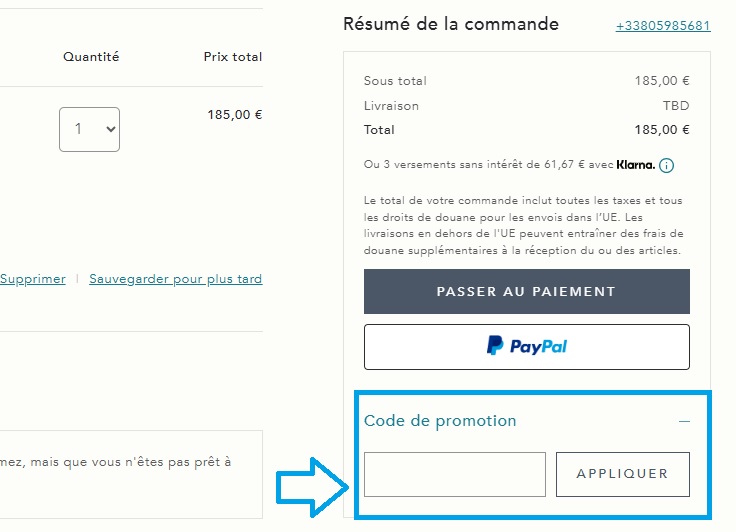Click the Supprimer link
This screenshot has height=532, width=736.
[32, 279]
